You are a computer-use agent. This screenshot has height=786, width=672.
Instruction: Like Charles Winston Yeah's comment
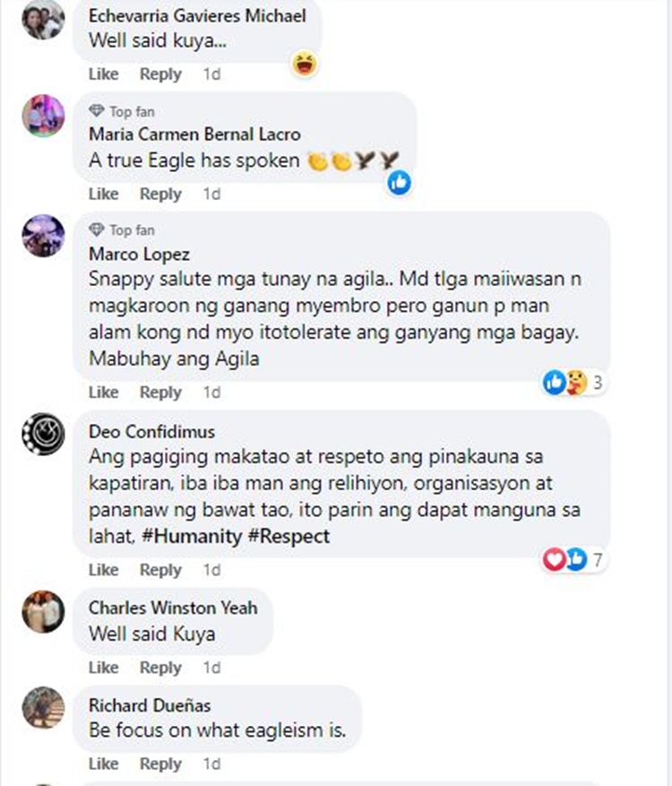[x=104, y=668]
